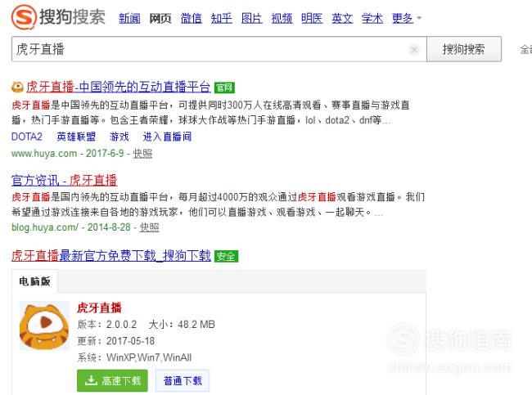Open the DOTA2 sublink

[27, 137]
